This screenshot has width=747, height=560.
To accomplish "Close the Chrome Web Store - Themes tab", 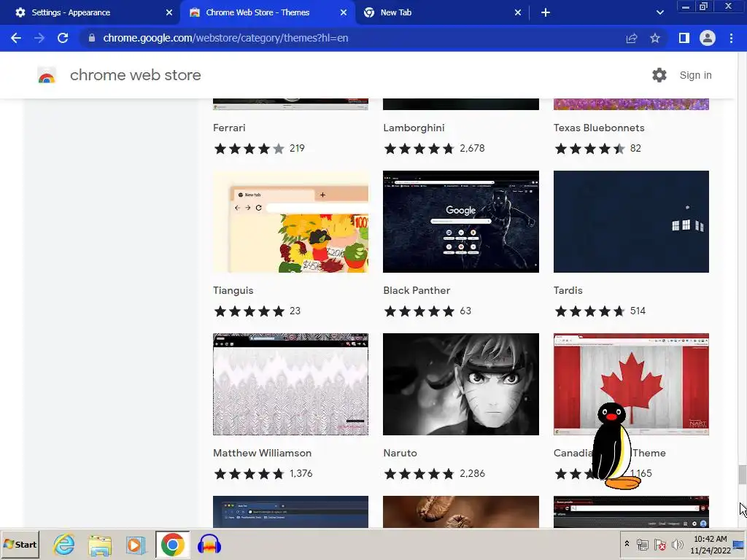I will [344, 12].
